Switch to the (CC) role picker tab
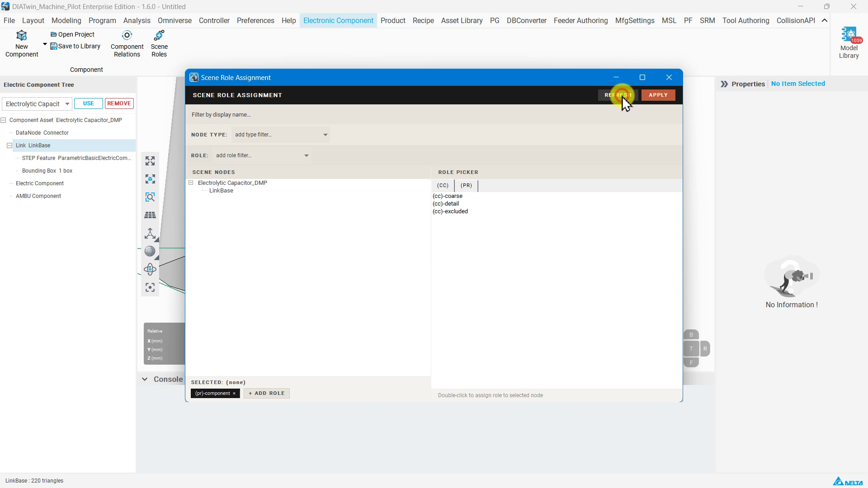Viewport: 868px width, 488px height. (443, 186)
